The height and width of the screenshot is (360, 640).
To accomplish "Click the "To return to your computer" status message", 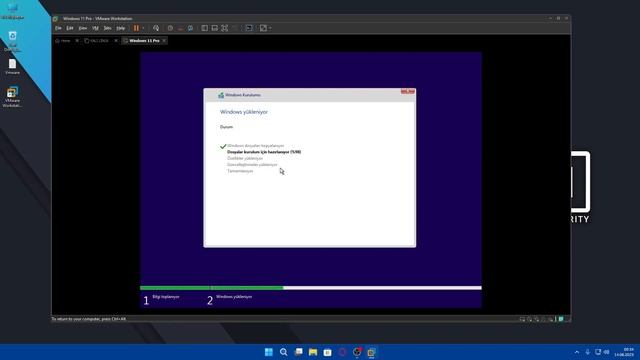I will tap(89, 319).
